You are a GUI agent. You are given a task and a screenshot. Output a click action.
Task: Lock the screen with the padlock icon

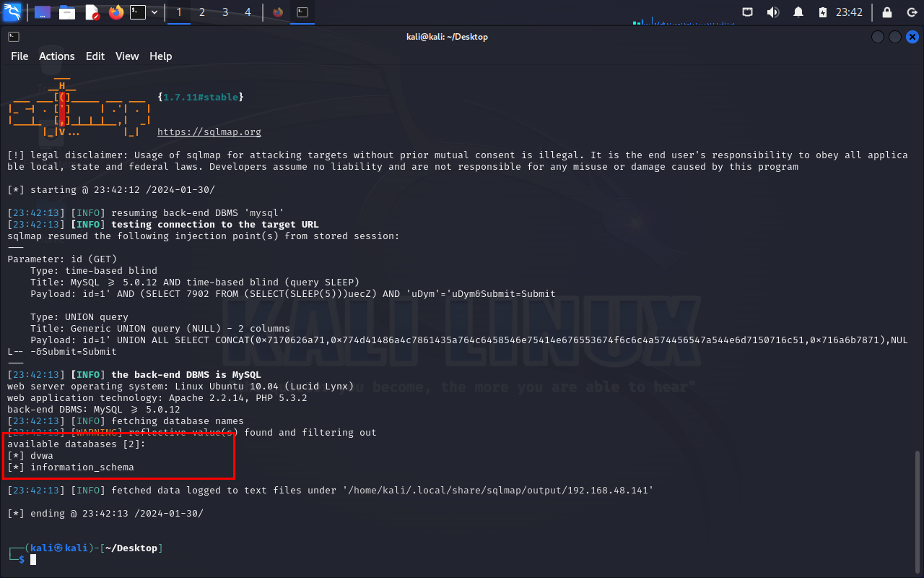point(888,12)
